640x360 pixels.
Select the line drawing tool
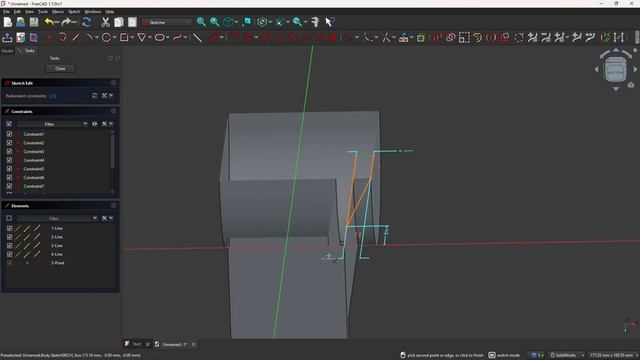(76, 38)
